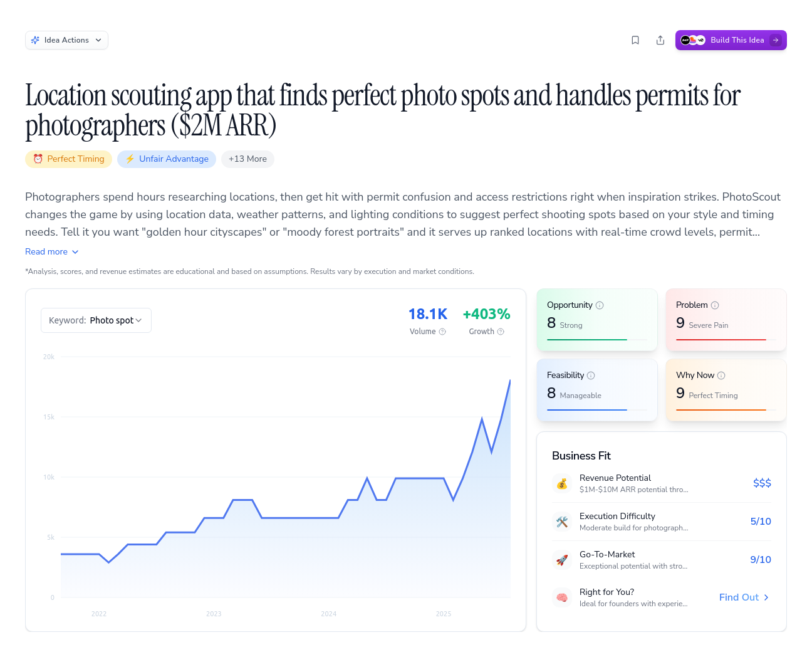Click the Why Now info icon

coord(722,375)
